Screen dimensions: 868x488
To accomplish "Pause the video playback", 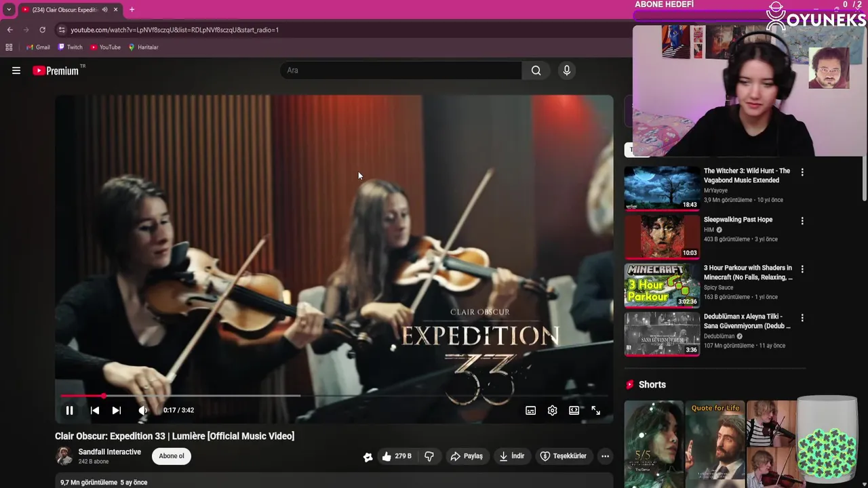I will pos(69,410).
